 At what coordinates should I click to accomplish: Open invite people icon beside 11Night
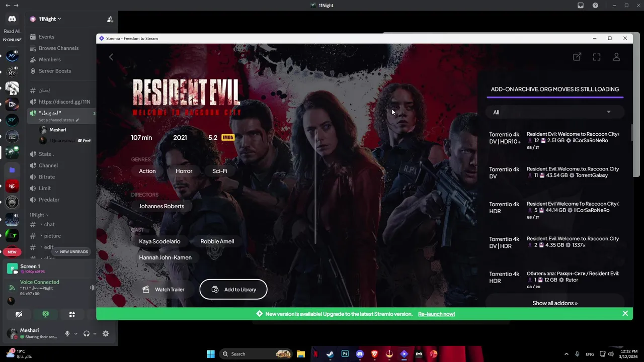(110, 19)
